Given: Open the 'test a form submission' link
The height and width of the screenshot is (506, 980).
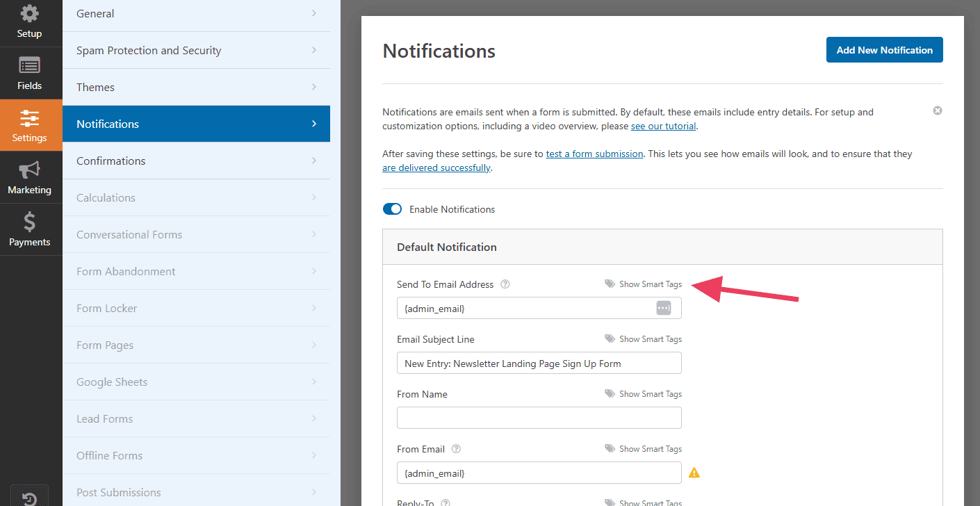Looking at the screenshot, I should (x=595, y=154).
